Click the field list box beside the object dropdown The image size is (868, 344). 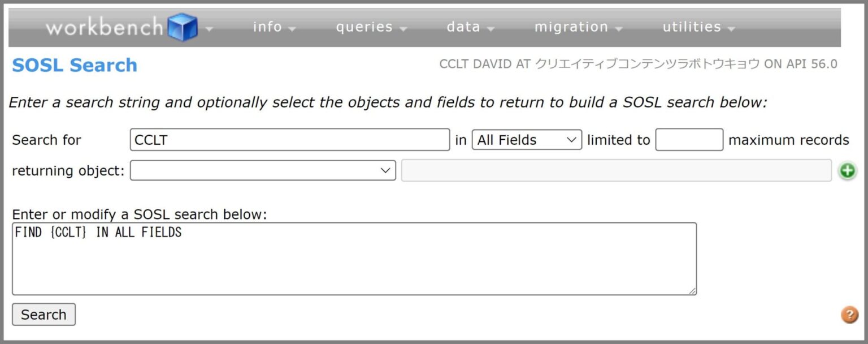(x=616, y=170)
